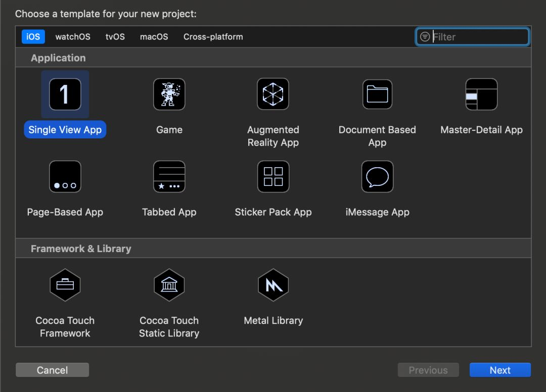The image size is (546, 392).
Task: Pick the Sticker Pack App grid icon
Action: 273,176
